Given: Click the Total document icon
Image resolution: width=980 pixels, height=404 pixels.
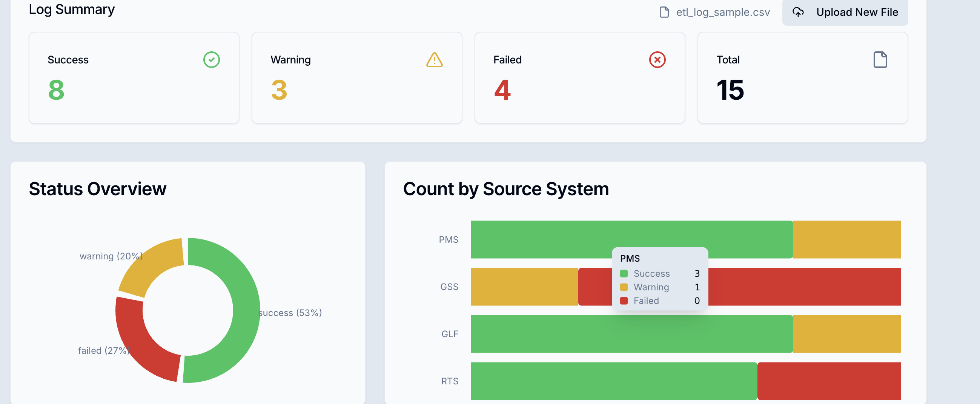Looking at the screenshot, I should [880, 59].
